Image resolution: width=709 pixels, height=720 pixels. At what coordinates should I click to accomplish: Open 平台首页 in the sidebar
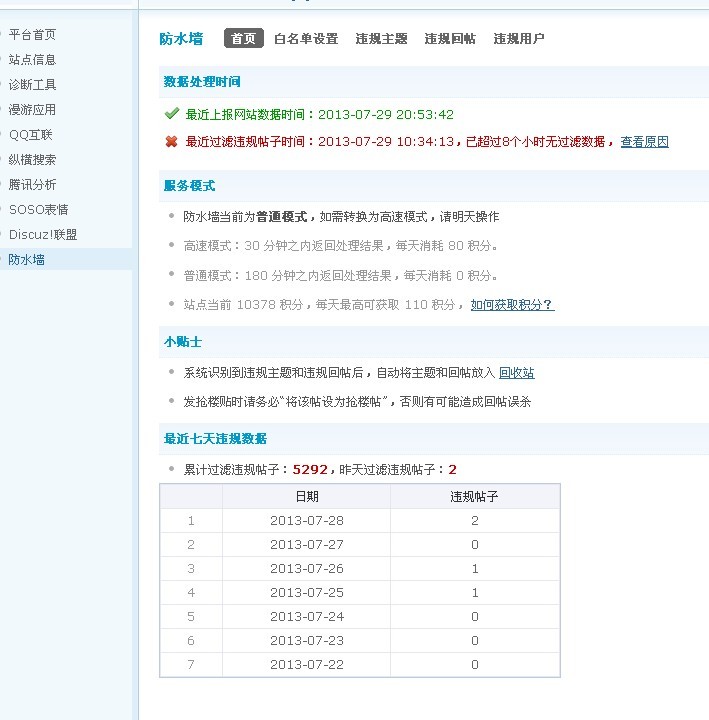[x=32, y=34]
